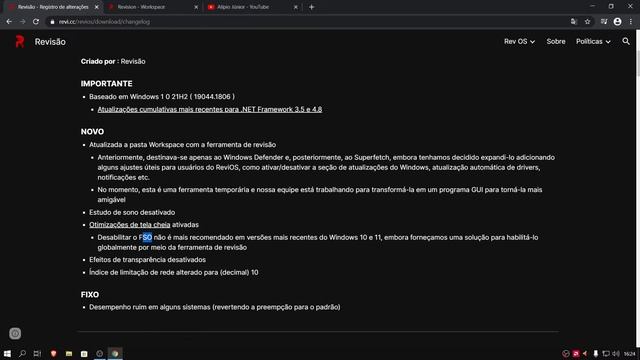The image size is (640, 360).
Task: Click 'Estudo de sono desativado' bullet
Action: tap(132, 212)
